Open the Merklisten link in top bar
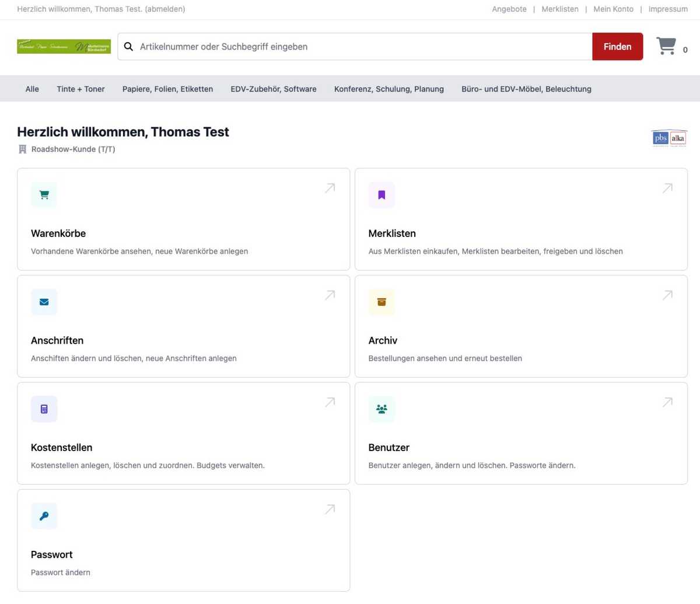The image size is (700, 604). click(x=560, y=9)
